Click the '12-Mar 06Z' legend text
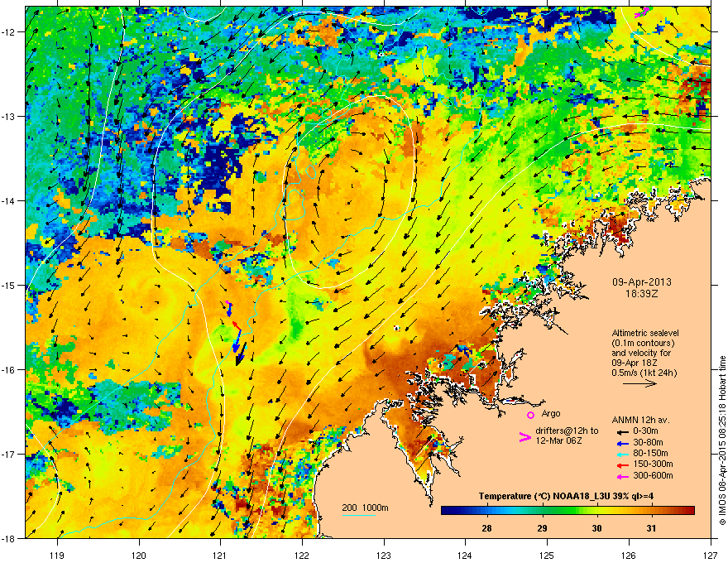Screen dimensions: 728x563 click(558, 440)
